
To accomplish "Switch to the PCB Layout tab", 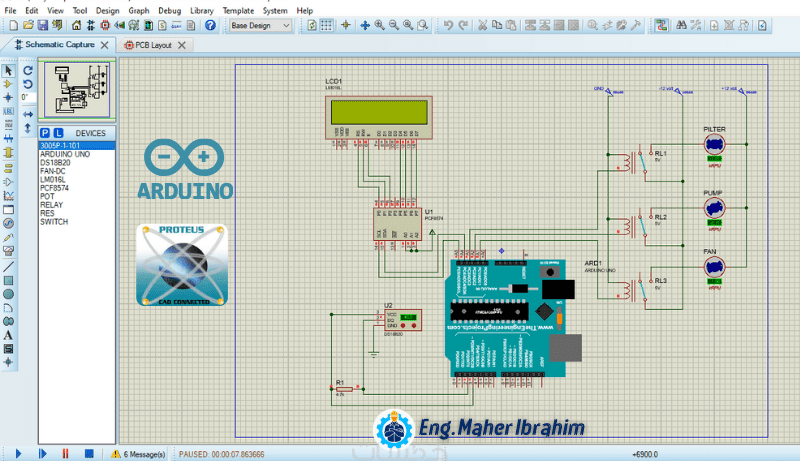I will tap(153, 45).
